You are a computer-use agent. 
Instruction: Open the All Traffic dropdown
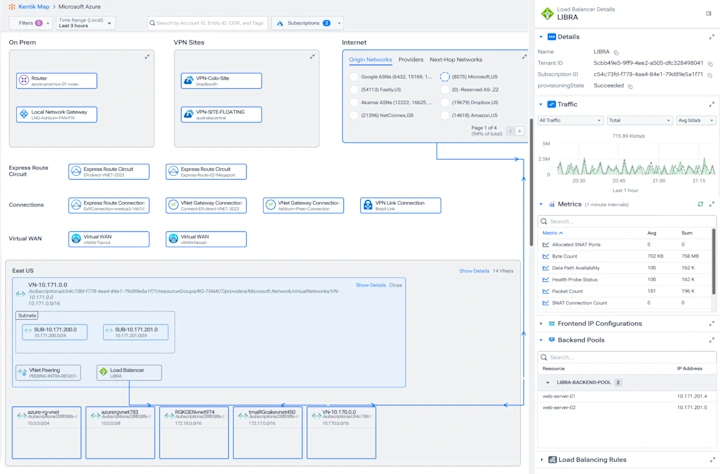click(570, 120)
